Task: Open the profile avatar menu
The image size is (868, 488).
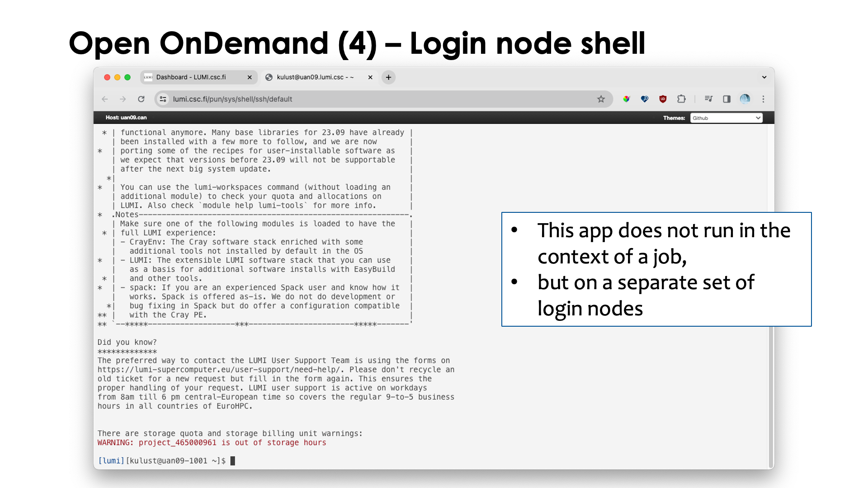Action: pos(745,99)
